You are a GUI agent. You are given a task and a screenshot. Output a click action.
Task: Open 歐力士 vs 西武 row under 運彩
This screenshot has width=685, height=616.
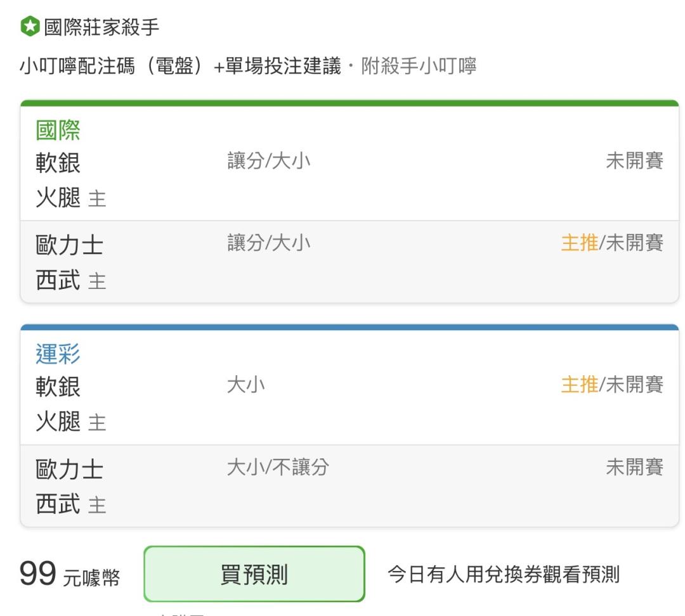pyautogui.click(x=349, y=486)
